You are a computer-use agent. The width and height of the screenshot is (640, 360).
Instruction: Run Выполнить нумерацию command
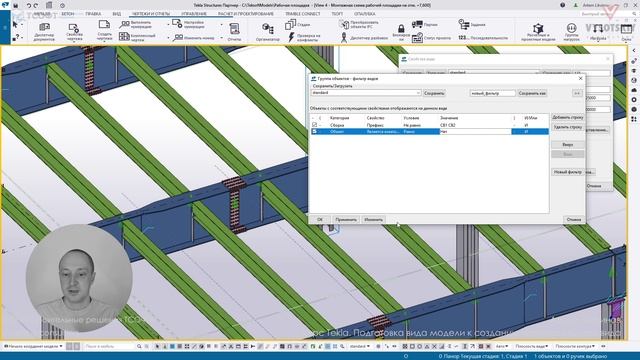(x=136, y=24)
